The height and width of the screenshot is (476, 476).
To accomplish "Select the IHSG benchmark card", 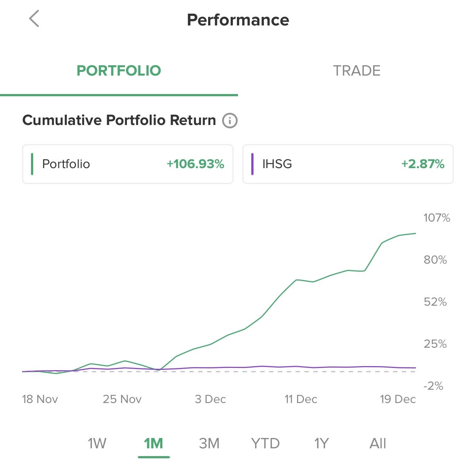I will click(348, 164).
